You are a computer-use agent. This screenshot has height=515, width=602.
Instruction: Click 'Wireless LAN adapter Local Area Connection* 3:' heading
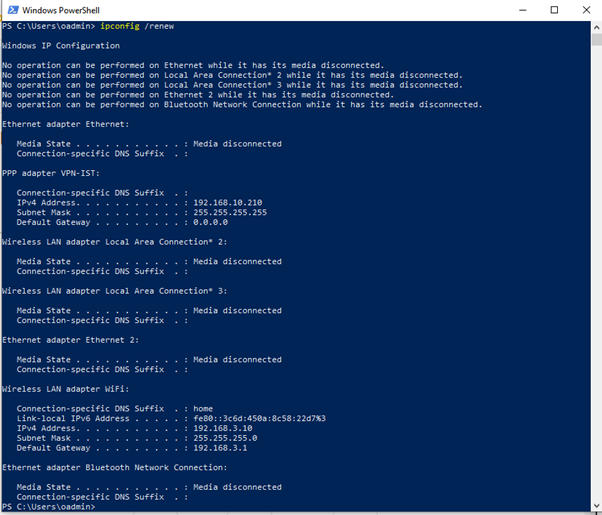pos(114,291)
